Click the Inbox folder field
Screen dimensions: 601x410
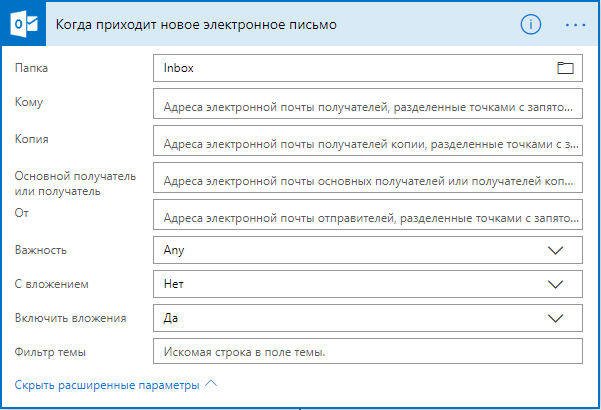click(x=368, y=68)
